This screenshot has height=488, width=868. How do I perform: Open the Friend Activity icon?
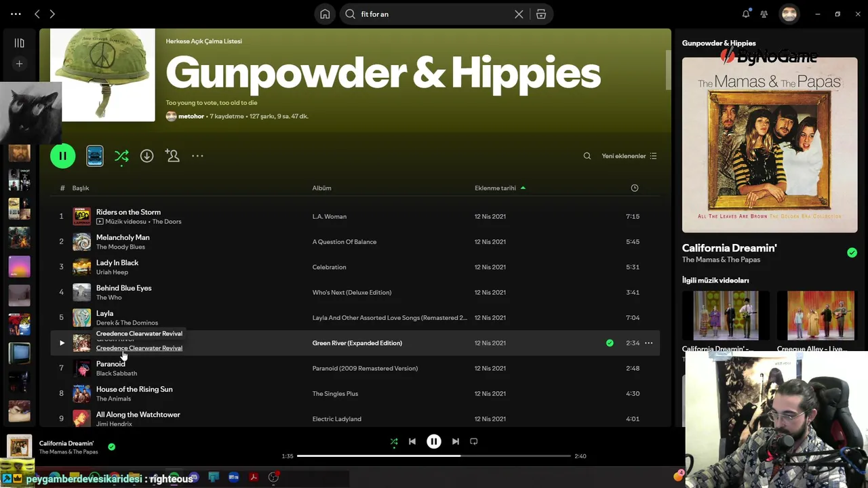[x=764, y=14]
